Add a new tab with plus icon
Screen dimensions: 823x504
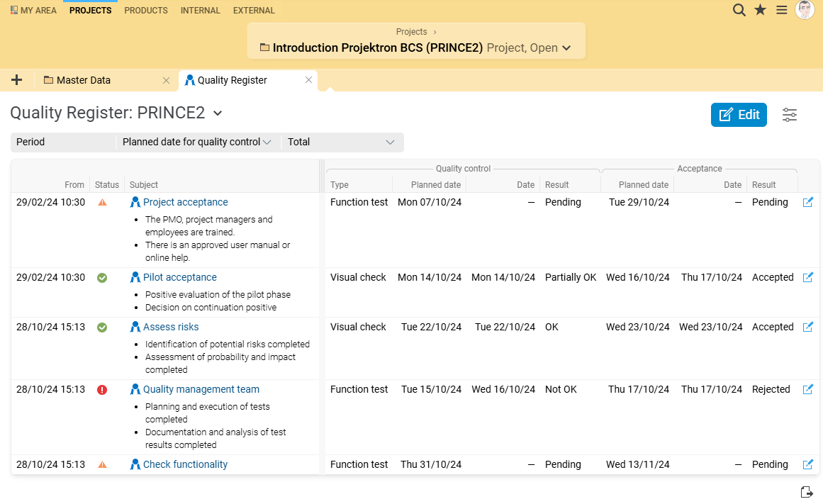click(x=17, y=80)
